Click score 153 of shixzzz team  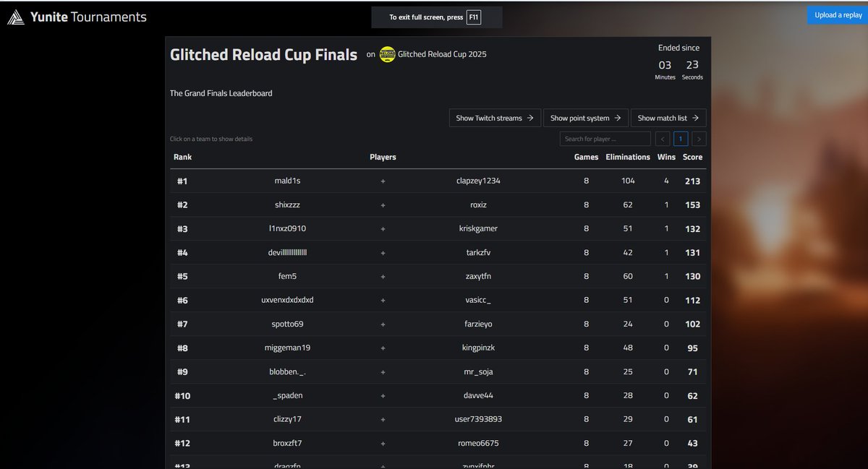[x=692, y=205]
